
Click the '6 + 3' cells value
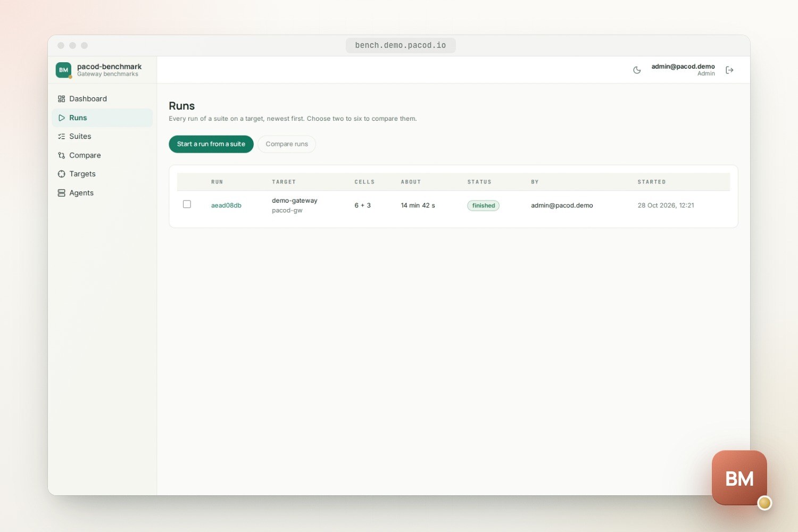(363, 205)
